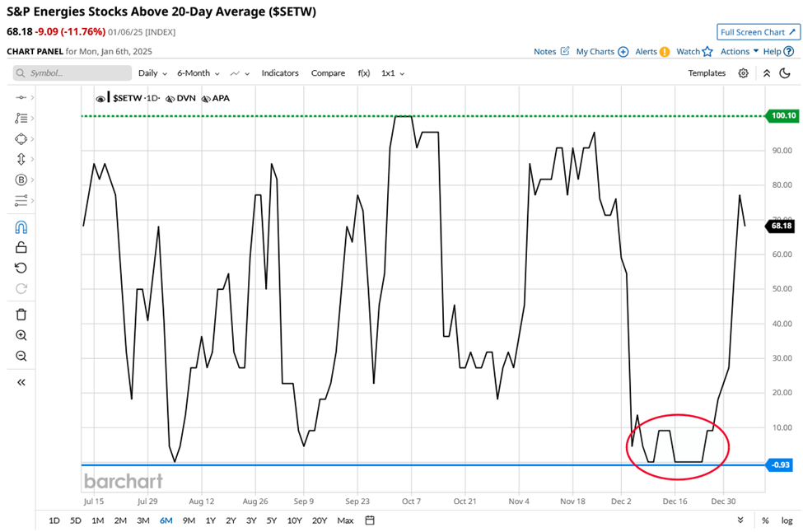
Task: Open the My Charts link
Action: [x=600, y=51]
